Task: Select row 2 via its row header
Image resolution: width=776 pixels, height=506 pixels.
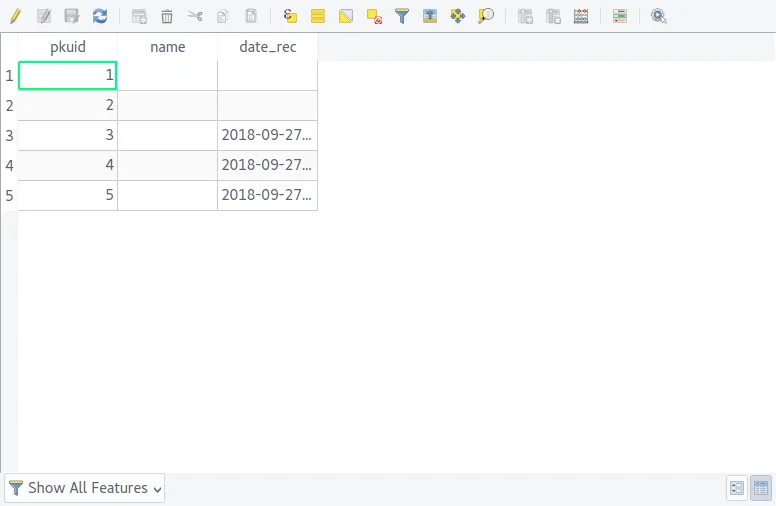Action: [x=9, y=105]
